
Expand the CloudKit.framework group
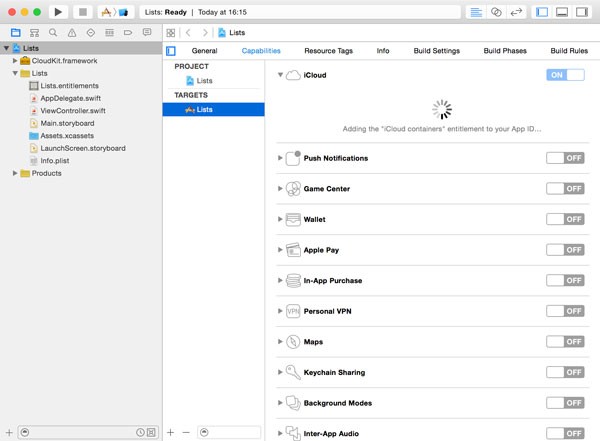15,60
